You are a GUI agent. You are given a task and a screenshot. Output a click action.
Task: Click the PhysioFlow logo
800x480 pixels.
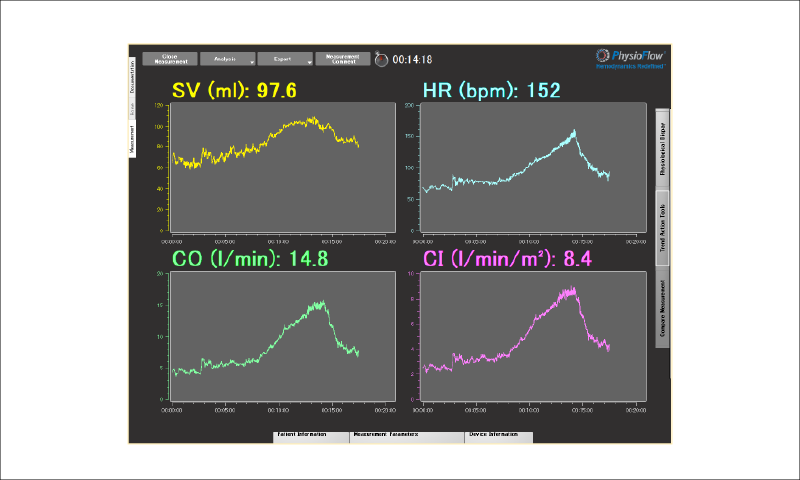tap(630, 57)
